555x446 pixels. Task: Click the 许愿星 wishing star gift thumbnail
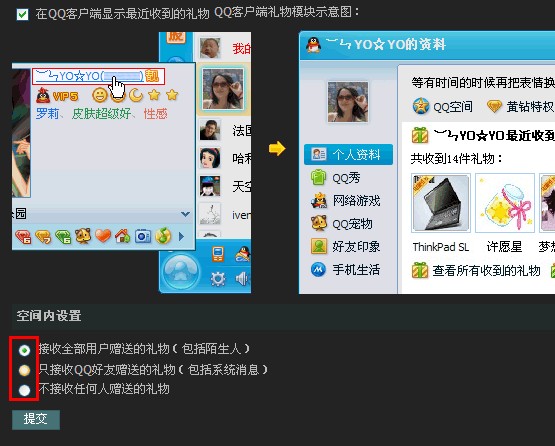pos(505,203)
